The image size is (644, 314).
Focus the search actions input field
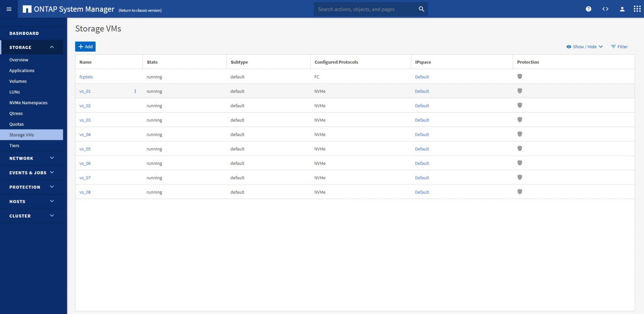[364, 9]
